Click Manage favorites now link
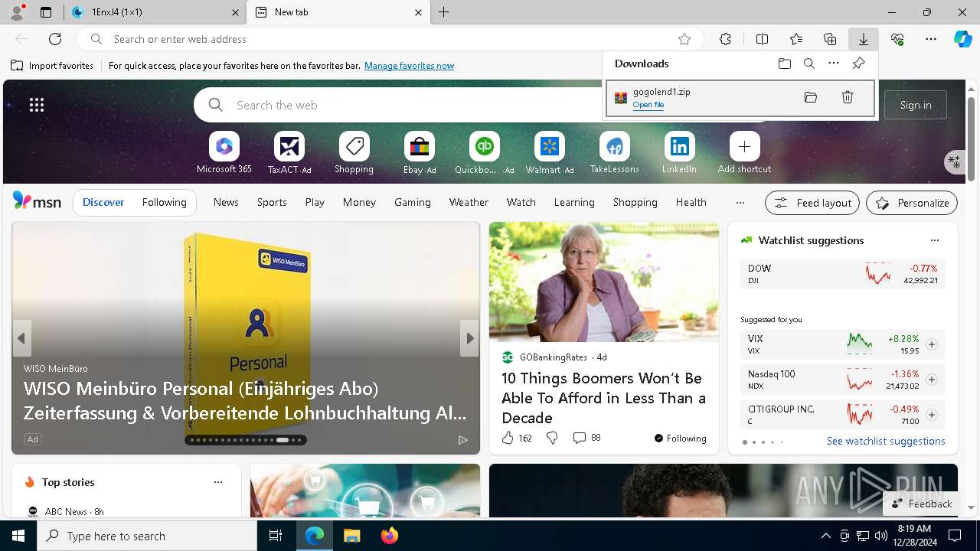The image size is (980, 551). (x=409, y=66)
